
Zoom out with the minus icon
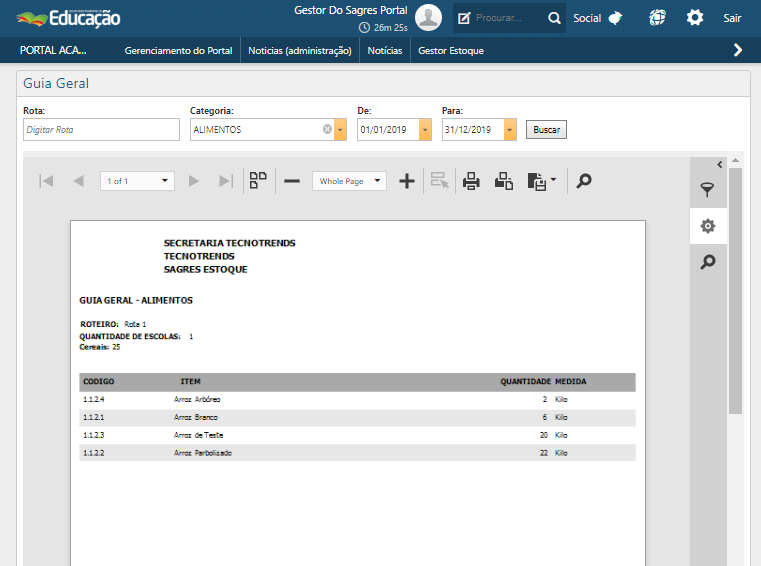click(292, 181)
